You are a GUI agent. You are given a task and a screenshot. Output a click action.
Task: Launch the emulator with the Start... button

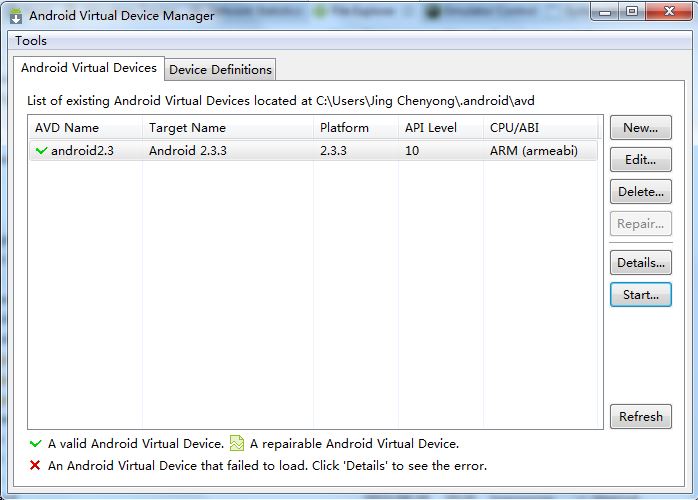coord(640,294)
